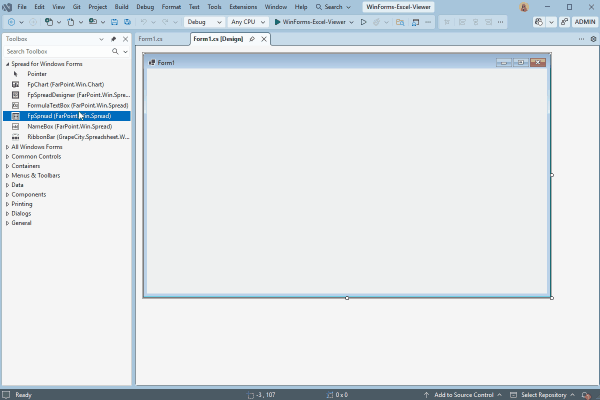Select the RibbonBar control icon
Image resolution: width=600 pixels, height=400 pixels.
click(15, 137)
